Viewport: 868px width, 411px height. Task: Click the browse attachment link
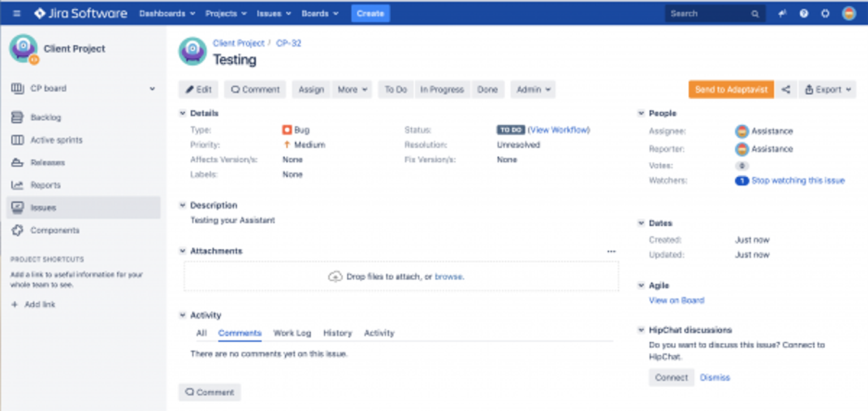(448, 276)
